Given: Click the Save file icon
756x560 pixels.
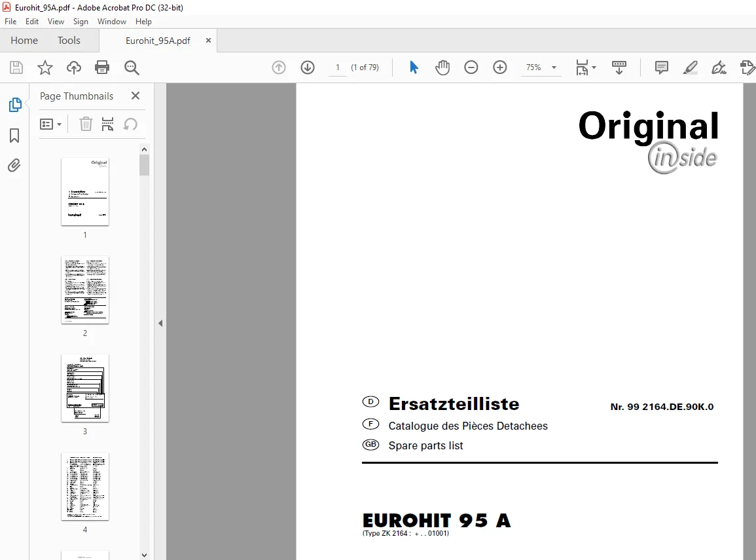Looking at the screenshot, I should 16,67.
